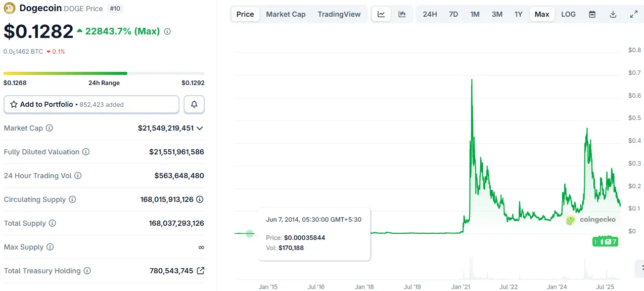The height and width of the screenshot is (291, 644).
Task: Click the $563,648,480 trading volume value
Action: click(179, 176)
